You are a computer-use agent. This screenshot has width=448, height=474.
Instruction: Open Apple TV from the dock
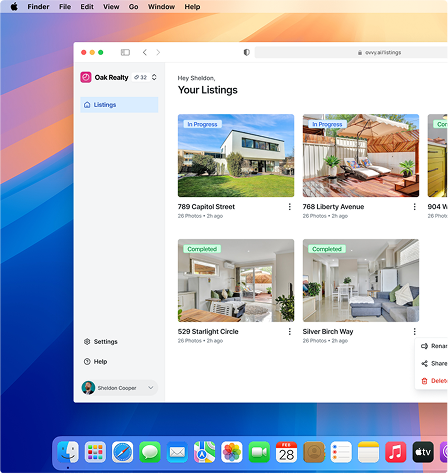tap(423, 452)
